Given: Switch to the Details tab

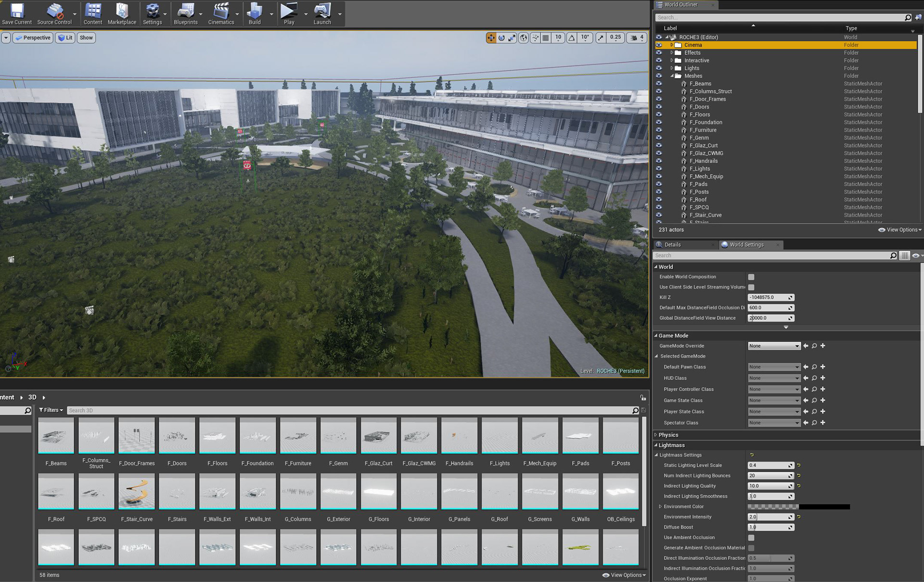Looking at the screenshot, I should point(672,245).
